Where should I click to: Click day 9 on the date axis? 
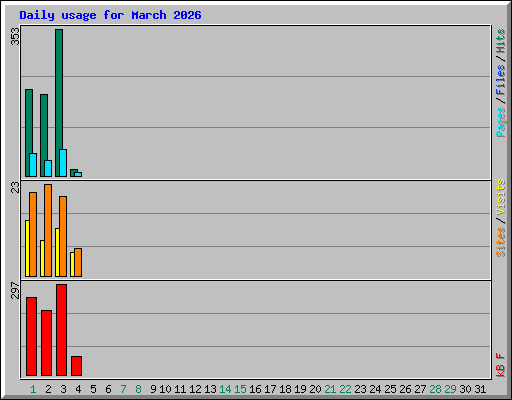[x=153, y=389]
